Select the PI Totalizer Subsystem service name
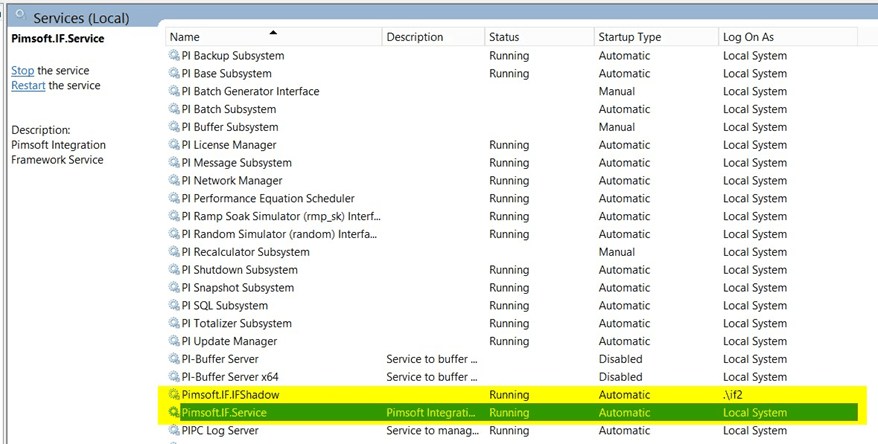The height and width of the screenshot is (444, 878). [236, 324]
